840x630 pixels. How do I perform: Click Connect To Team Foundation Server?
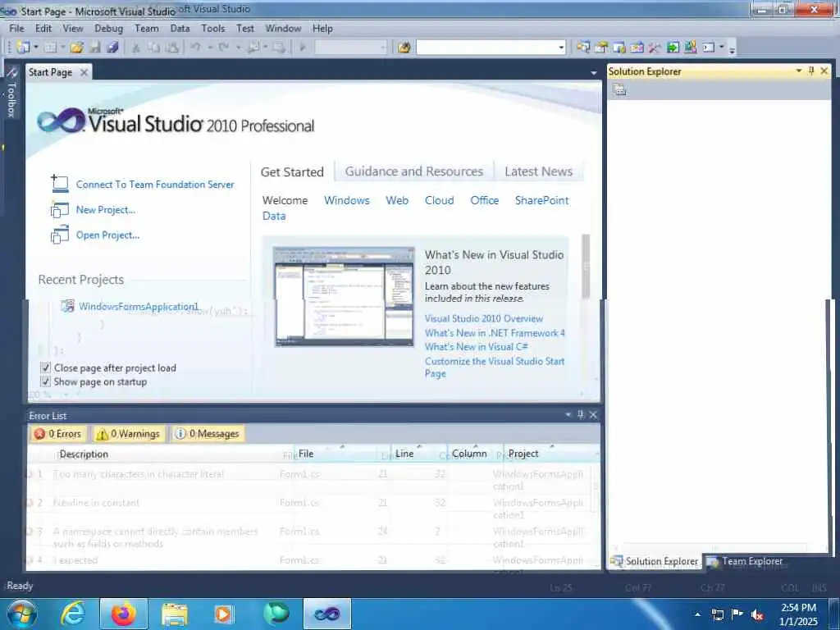coord(155,185)
